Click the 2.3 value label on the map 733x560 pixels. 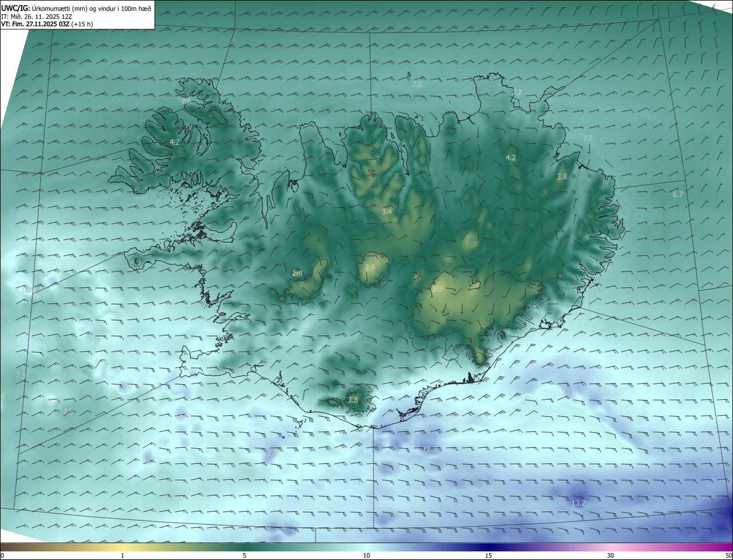(x=437, y=289)
